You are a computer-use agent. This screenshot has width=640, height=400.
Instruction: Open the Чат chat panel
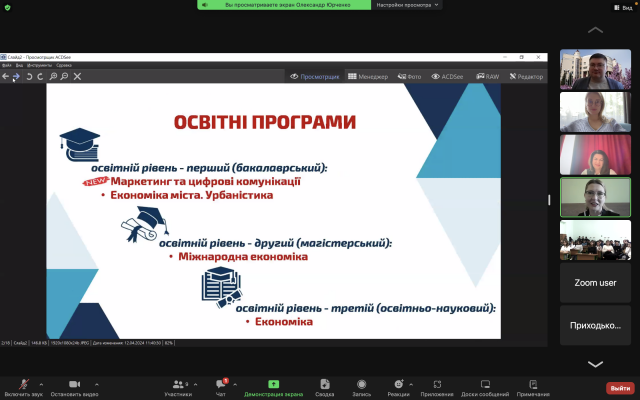tap(223, 385)
